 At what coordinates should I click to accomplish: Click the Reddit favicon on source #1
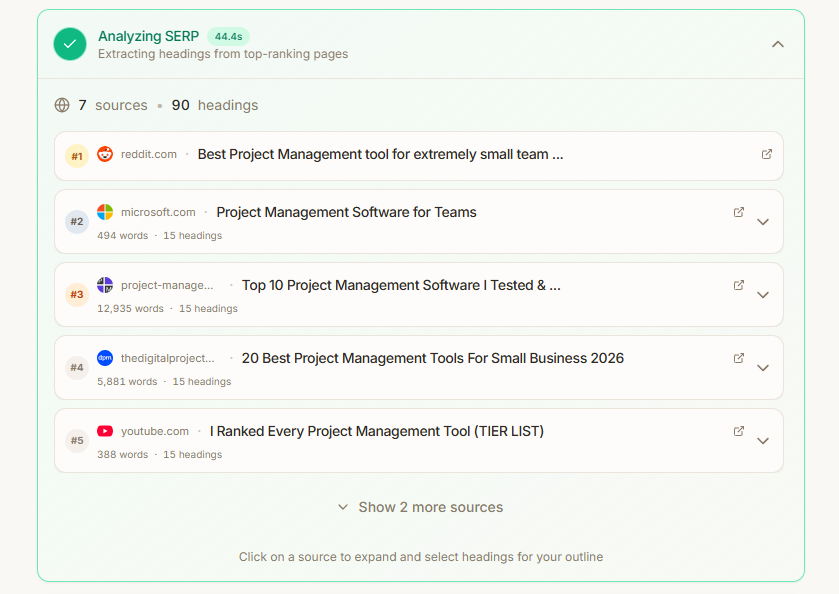click(x=105, y=154)
